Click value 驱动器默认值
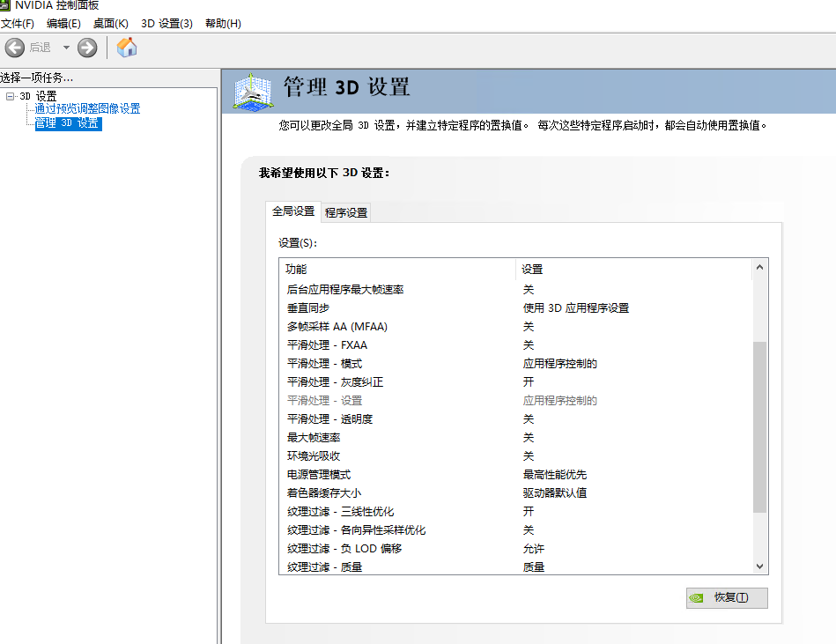 [554, 493]
